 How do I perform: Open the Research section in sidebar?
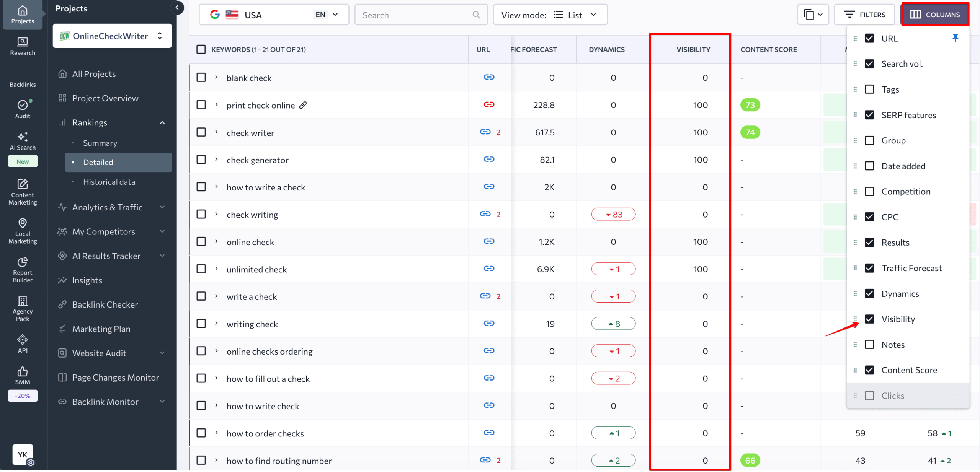(x=22, y=47)
